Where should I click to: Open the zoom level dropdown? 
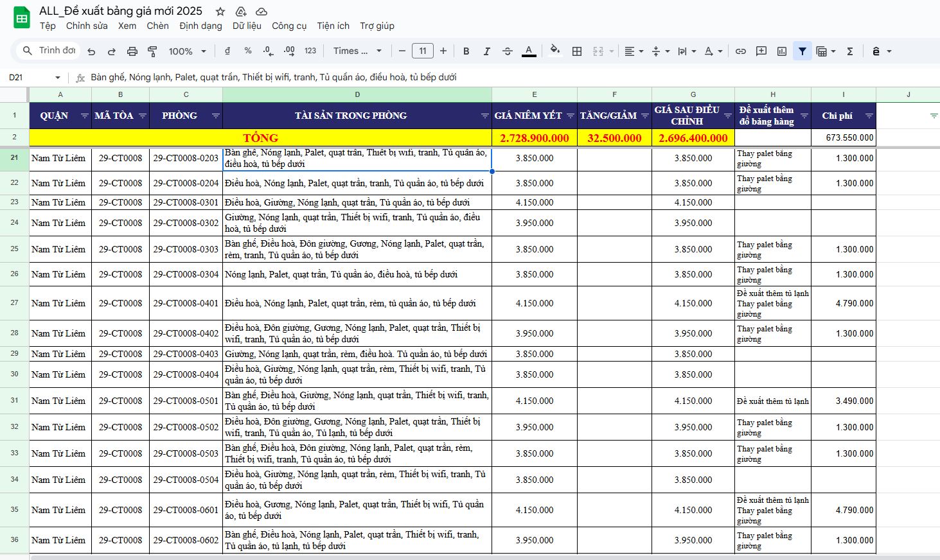tap(187, 51)
